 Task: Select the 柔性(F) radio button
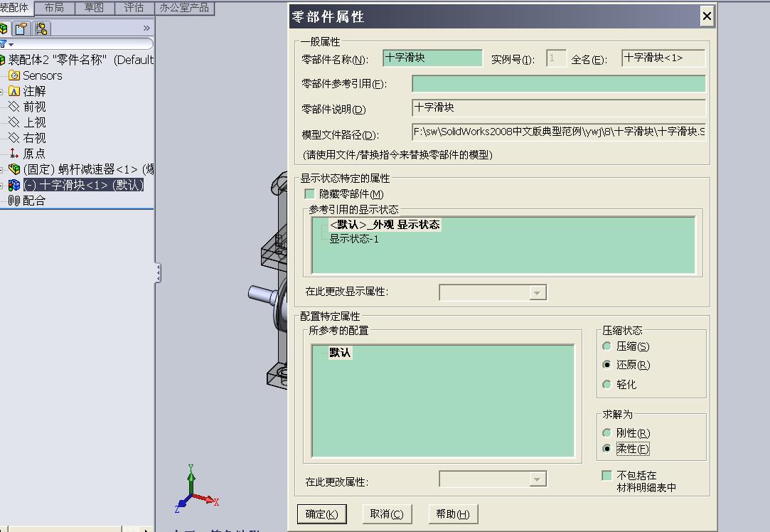[607, 449]
